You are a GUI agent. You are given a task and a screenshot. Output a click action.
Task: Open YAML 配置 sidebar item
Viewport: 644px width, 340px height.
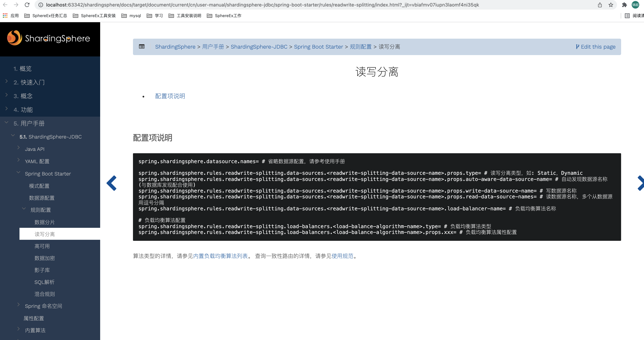[x=37, y=161]
